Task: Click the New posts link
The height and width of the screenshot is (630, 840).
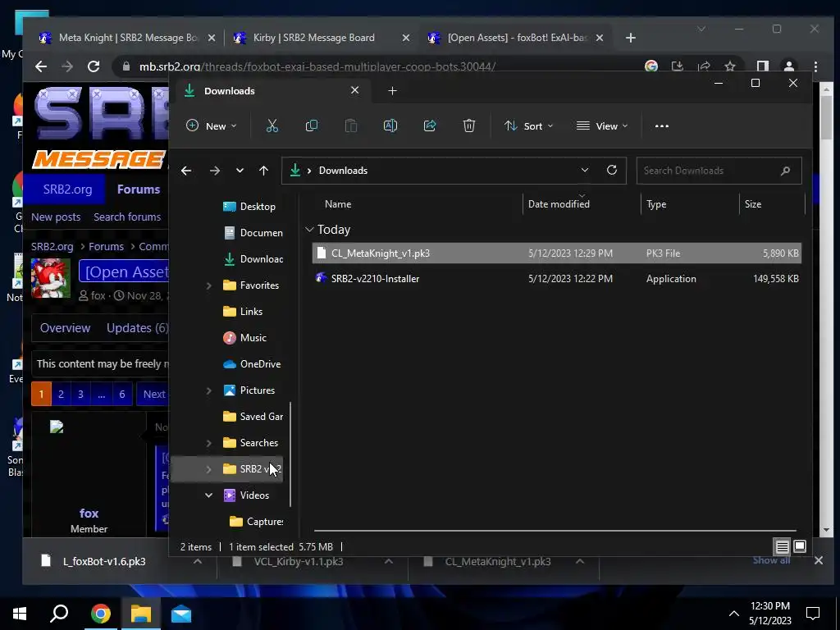Action: (56, 217)
